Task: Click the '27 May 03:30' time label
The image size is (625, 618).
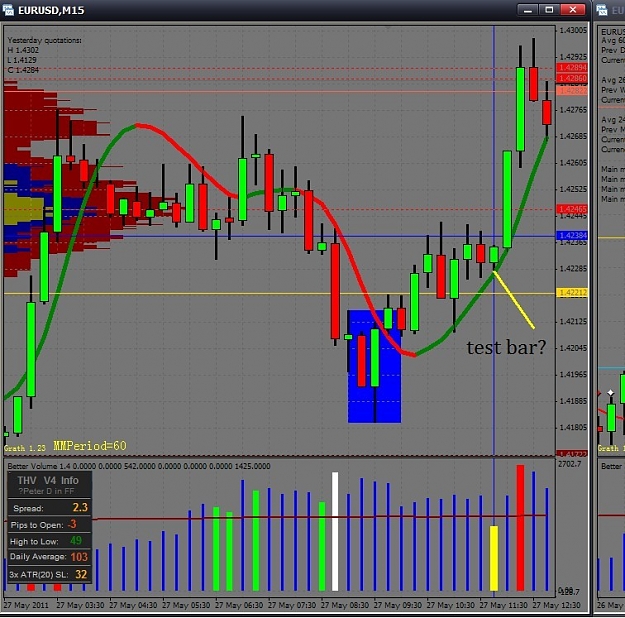Action: coord(80,605)
